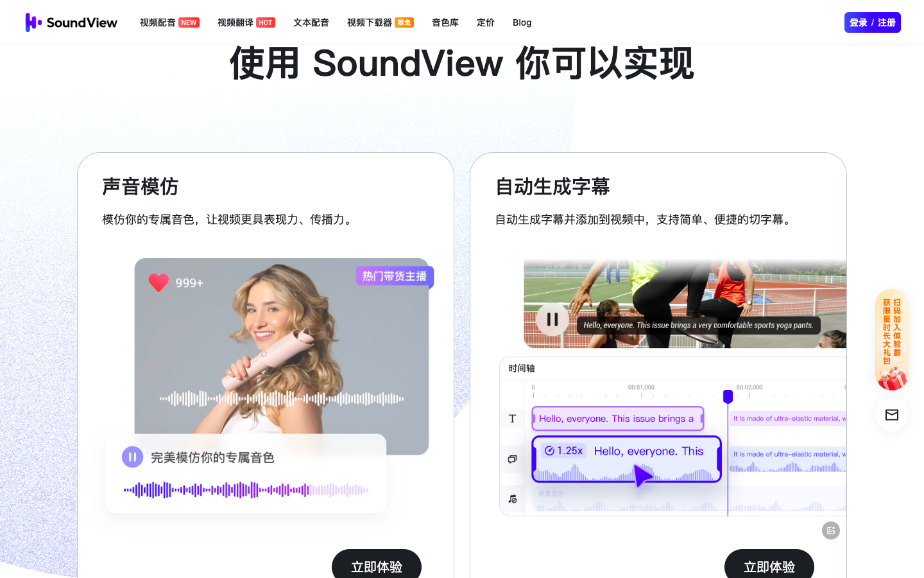Click the 限免 badge beside 视频下载器
Screen dimensions: 924x578
pos(404,22)
